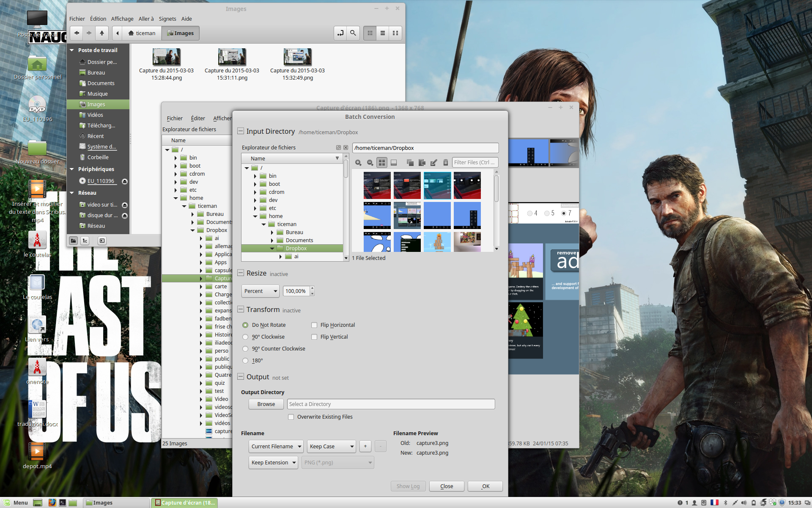Image resolution: width=812 pixels, height=508 pixels.
Task: Open the terminal launcher in taskbar
Action: coord(62,502)
